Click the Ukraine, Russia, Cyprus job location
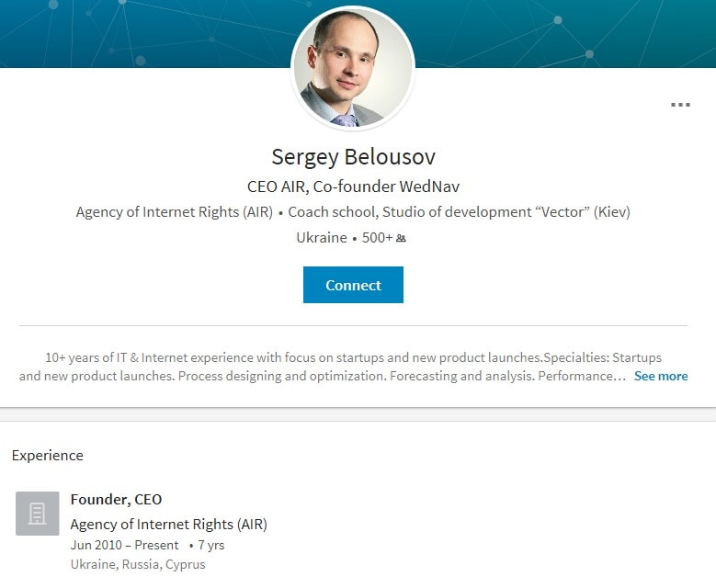 [x=138, y=564]
